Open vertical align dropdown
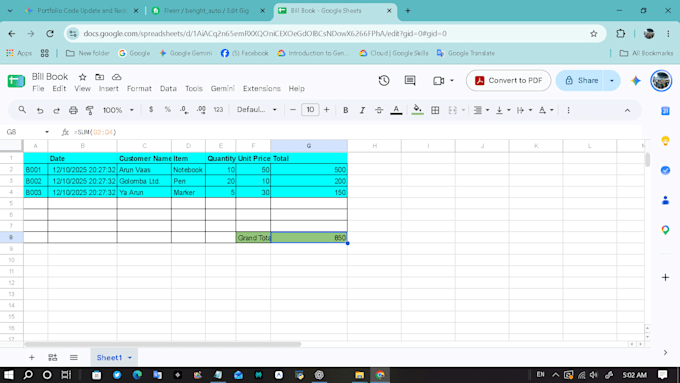 tap(503, 110)
